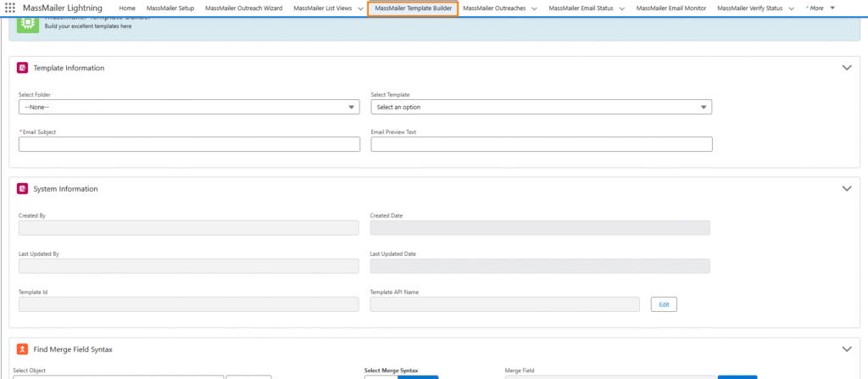This screenshot has height=379, width=868.
Task: Click the Find Merge Field Syntax icon
Action: (x=22, y=348)
